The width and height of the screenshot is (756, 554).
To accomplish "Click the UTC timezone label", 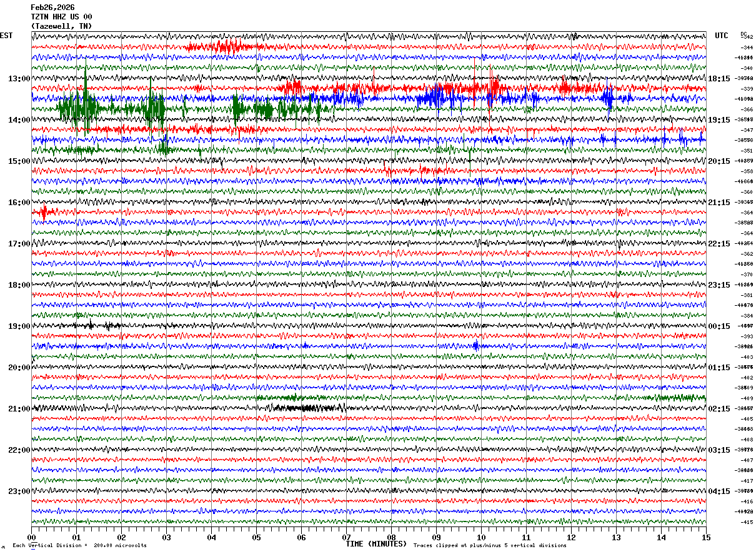I will [x=722, y=36].
